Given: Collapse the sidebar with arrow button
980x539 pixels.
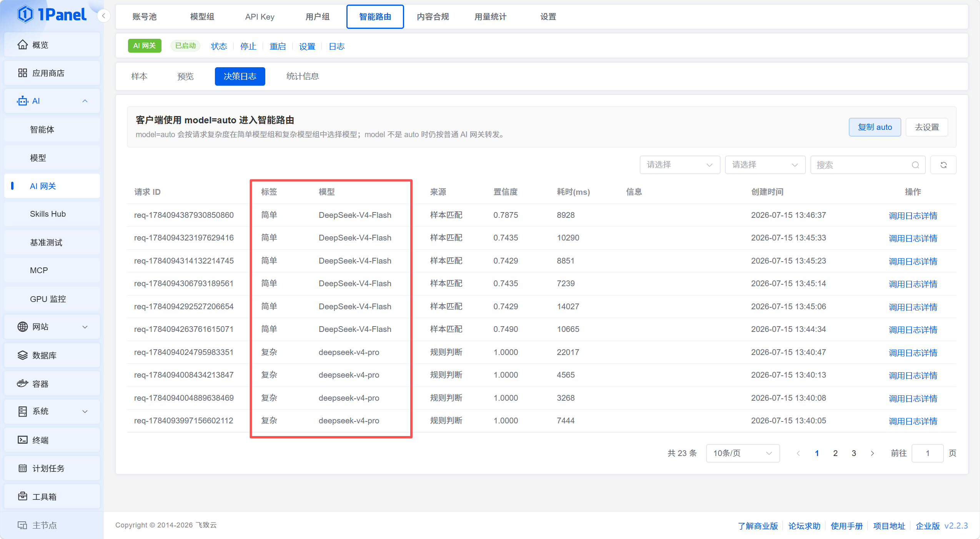Looking at the screenshot, I should coord(103,16).
